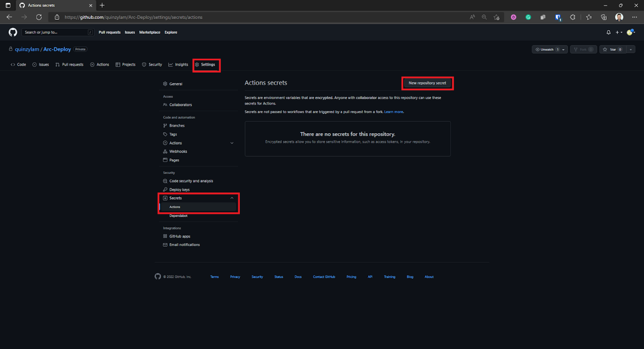Open the plus create-new dropdown
The height and width of the screenshot is (349, 644).
pyautogui.click(x=619, y=32)
